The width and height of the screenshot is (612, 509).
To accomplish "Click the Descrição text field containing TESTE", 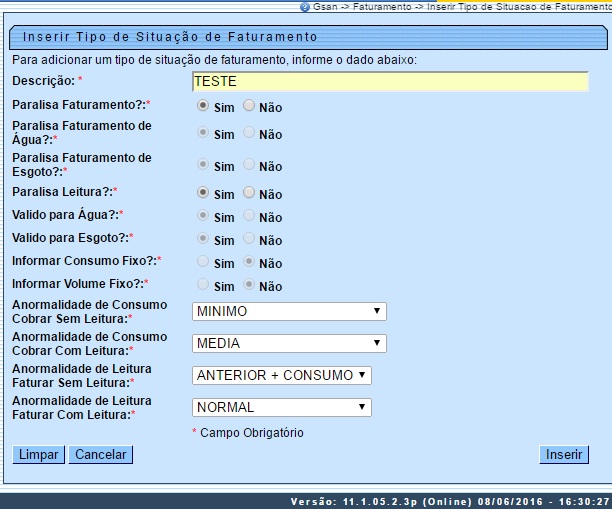I will click(x=390, y=82).
